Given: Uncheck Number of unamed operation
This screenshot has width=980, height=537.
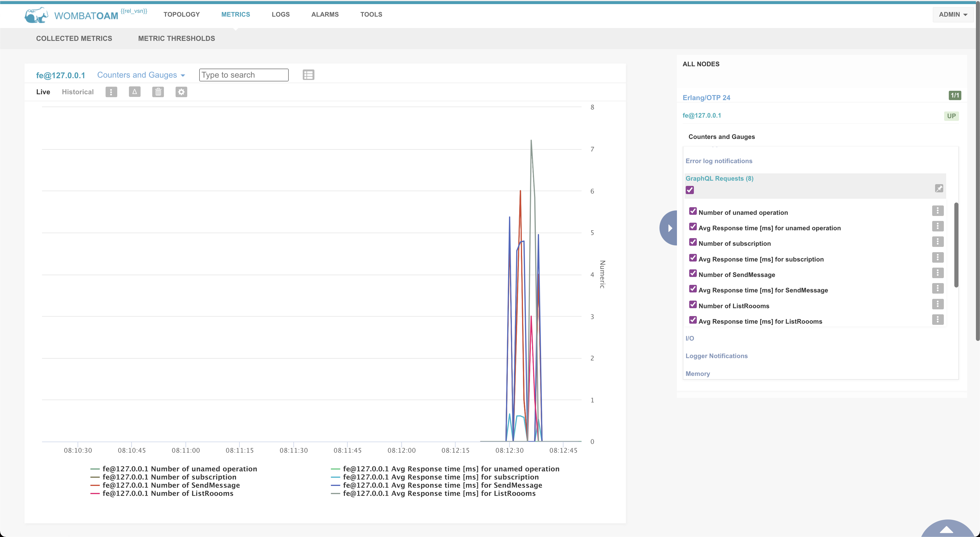Looking at the screenshot, I should pos(693,211).
